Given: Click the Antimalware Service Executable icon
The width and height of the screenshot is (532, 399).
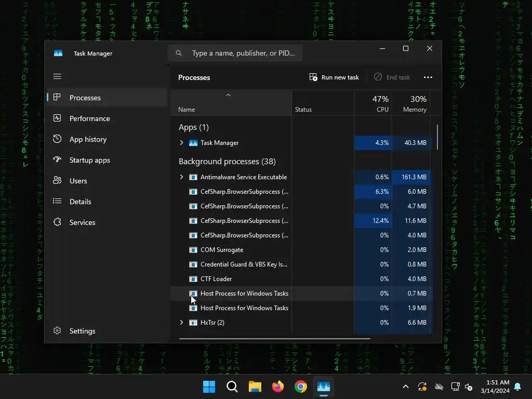Looking at the screenshot, I should [193, 177].
